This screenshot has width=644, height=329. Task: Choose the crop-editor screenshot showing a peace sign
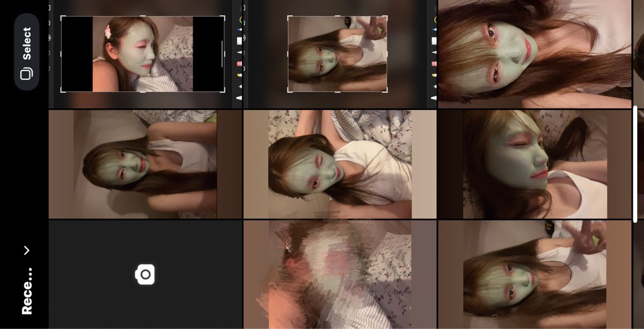[340, 54]
